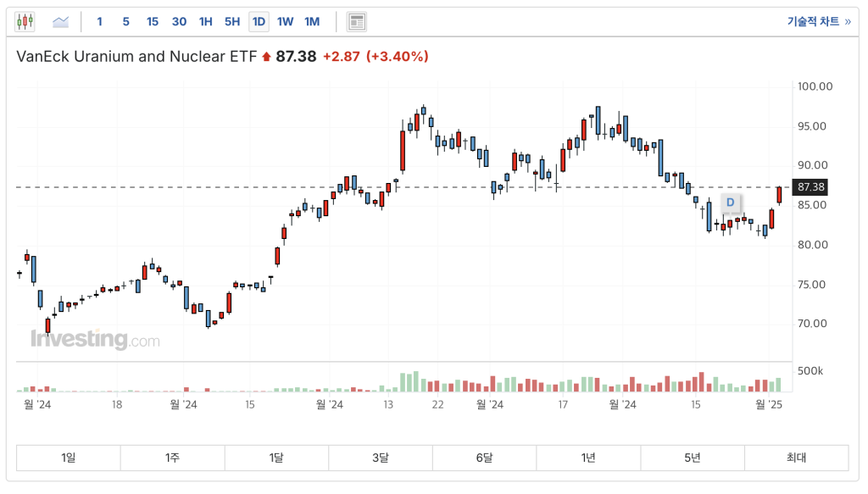Select the 1년 range button
The height and width of the screenshot is (494, 868).
click(588, 458)
